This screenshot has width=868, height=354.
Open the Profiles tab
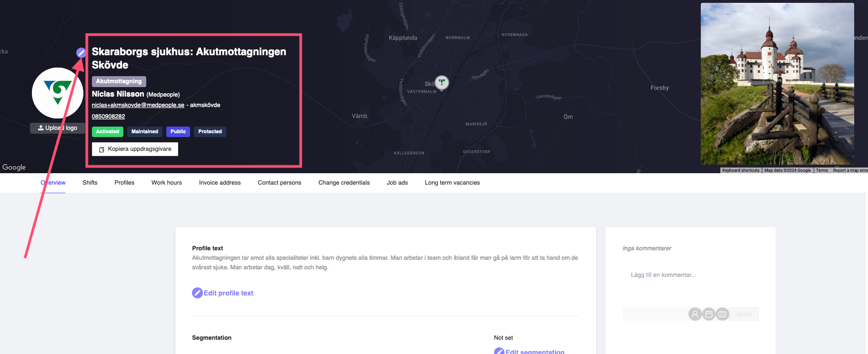124,183
